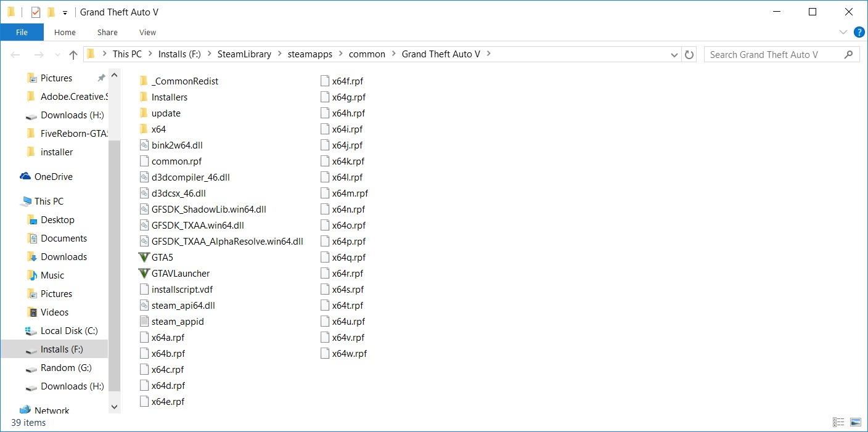
Task: Click the Properties icon in the title bar
Action: point(36,12)
